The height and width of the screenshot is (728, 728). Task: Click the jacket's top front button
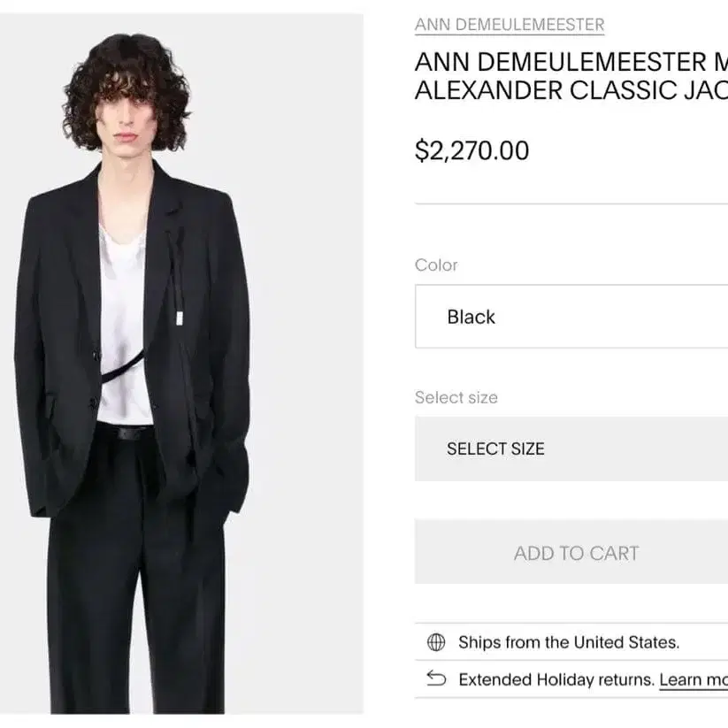pyautogui.click(x=96, y=353)
